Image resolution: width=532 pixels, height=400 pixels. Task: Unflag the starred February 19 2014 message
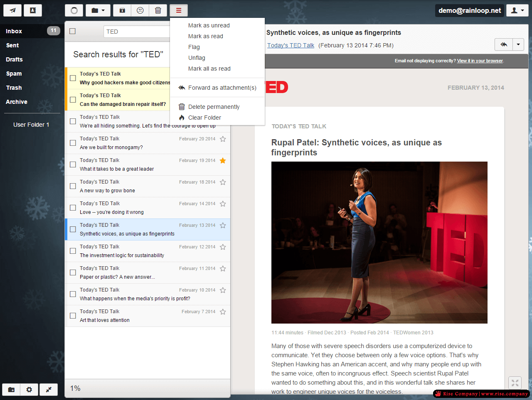click(223, 161)
